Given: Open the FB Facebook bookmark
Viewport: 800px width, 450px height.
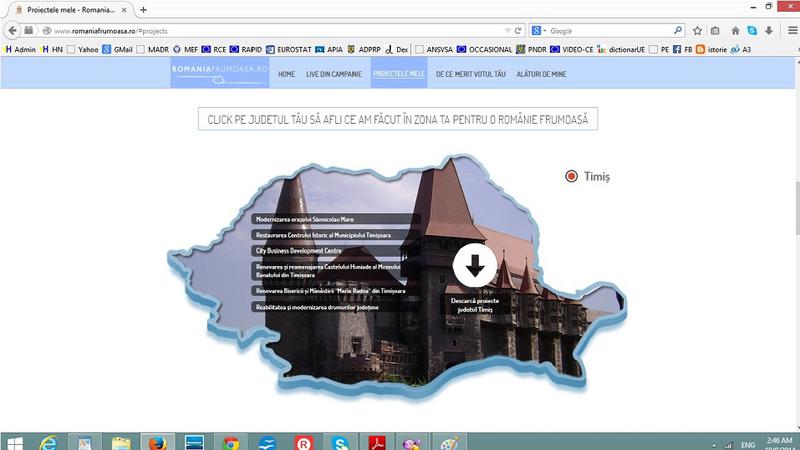Looking at the screenshot, I should [x=683, y=49].
